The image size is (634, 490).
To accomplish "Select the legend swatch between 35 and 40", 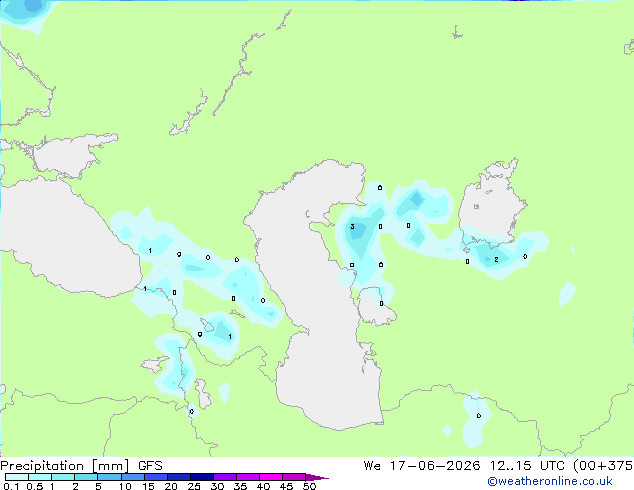I will (x=248, y=477).
